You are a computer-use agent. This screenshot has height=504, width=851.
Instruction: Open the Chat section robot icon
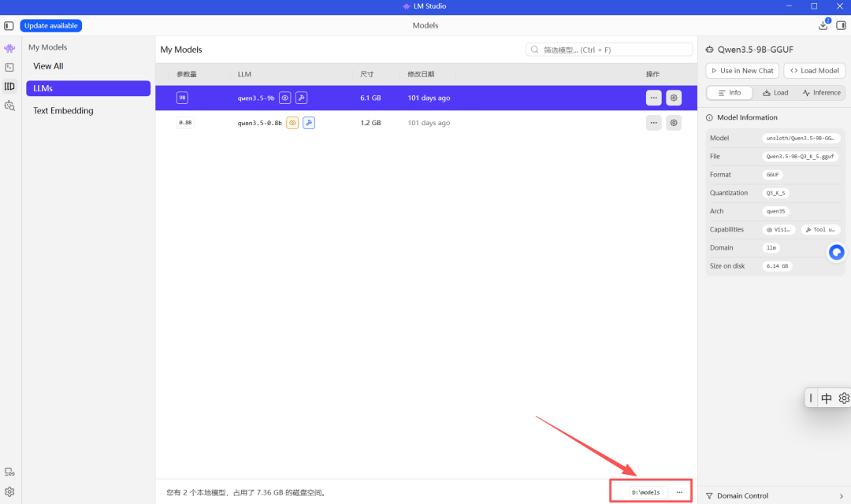tap(9, 48)
